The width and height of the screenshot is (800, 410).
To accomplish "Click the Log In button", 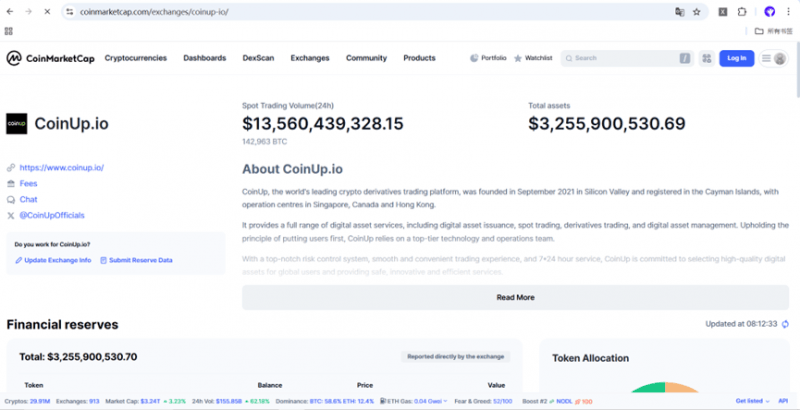I will (x=737, y=58).
